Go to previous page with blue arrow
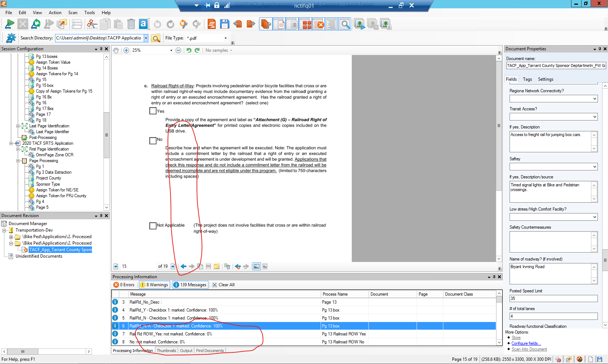The height and width of the screenshot is (364, 608). pyautogui.click(x=183, y=266)
